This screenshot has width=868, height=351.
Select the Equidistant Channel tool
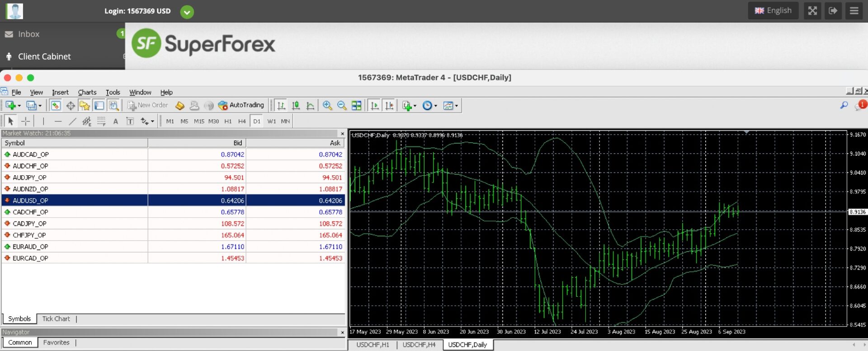[87, 121]
